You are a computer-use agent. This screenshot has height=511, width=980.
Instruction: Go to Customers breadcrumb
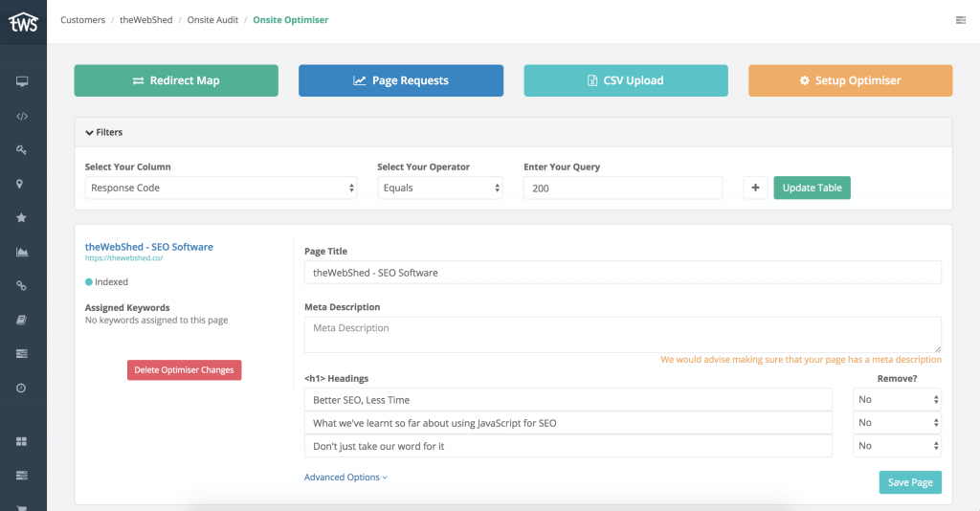82,20
